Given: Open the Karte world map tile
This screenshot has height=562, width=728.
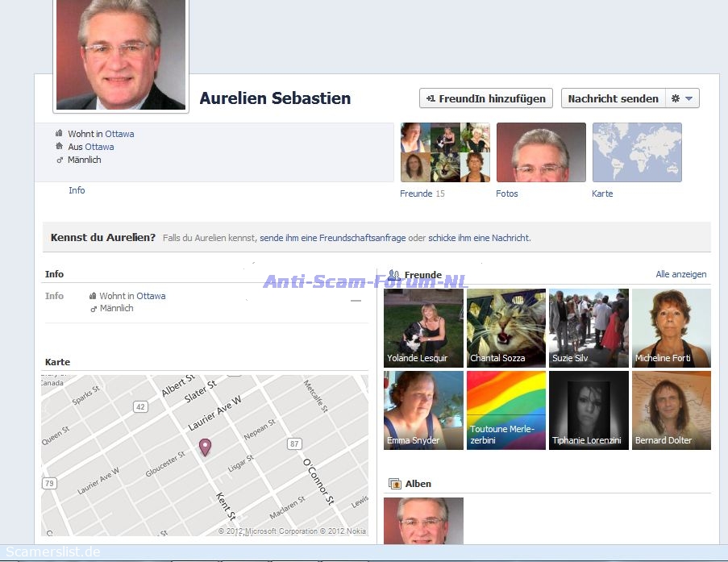Looking at the screenshot, I should 637,152.
